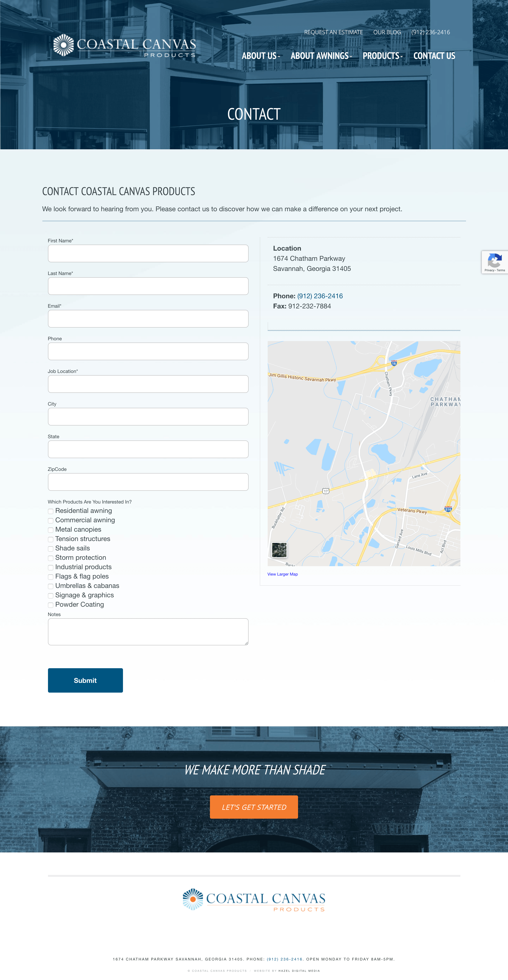508x980 pixels.
Task: Click the Phone input field
Action: point(148,352)
